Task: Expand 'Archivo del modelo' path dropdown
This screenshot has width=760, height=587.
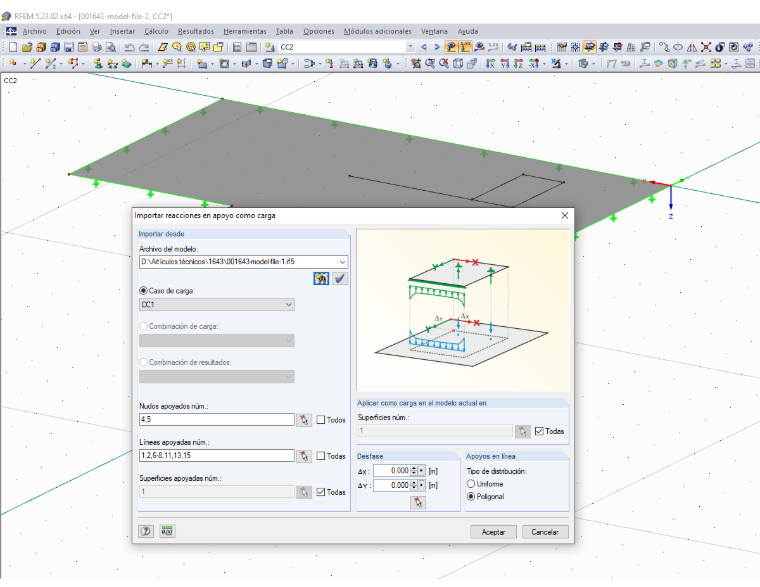Action: [342, 262]
